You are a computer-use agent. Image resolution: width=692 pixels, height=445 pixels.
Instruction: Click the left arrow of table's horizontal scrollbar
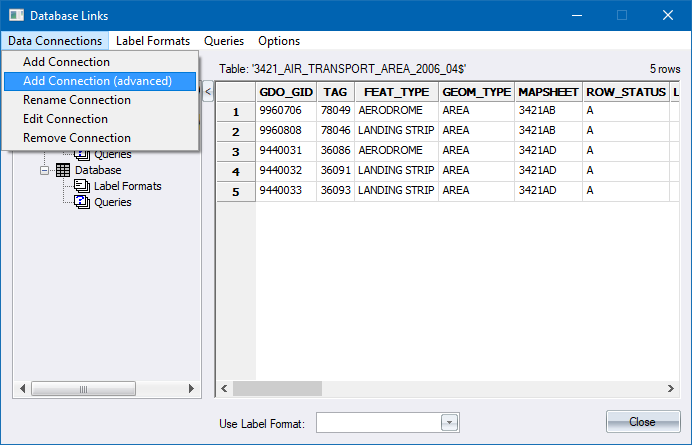pyautogui.click(x=225, y=388)
